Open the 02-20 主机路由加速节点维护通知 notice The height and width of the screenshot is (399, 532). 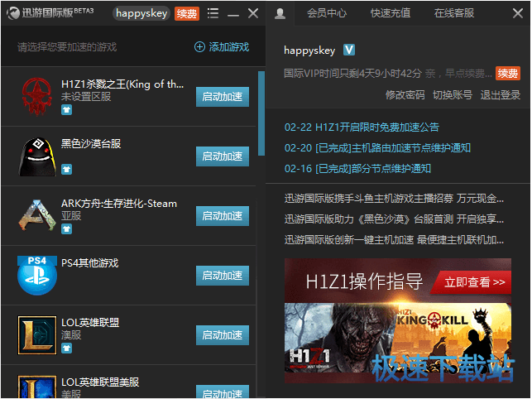pyautogui.click(x=377, y=148)
